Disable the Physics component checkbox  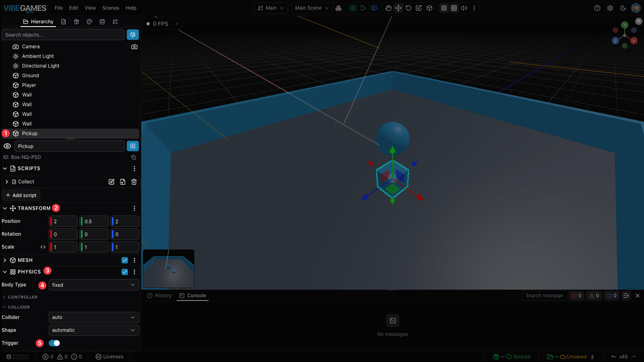[125, 272]
